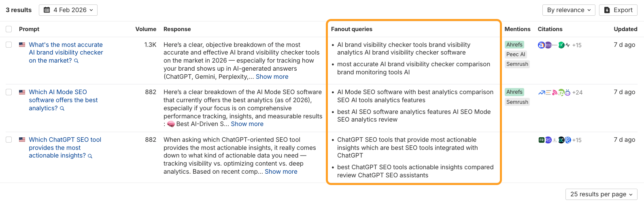Open the 4 Feb 2026 date dropdown

coord(68,10)
